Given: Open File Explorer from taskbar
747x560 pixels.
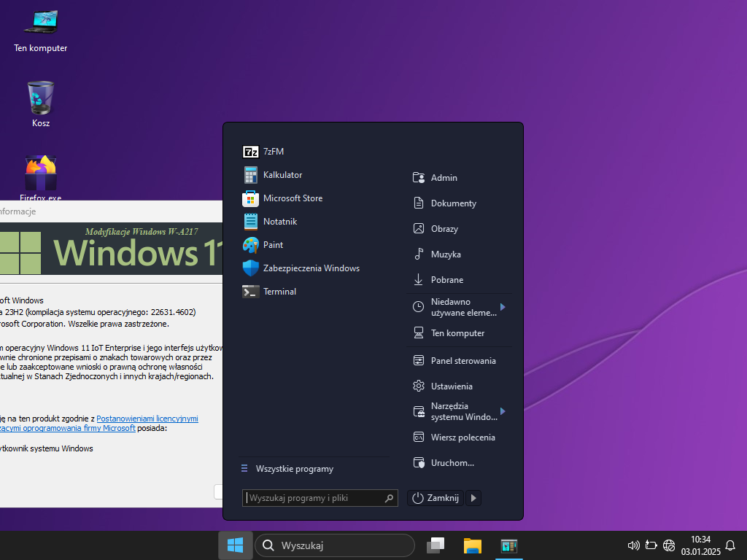Looking at the screenshot, I should pyautogui.click(x=473, y=545).
